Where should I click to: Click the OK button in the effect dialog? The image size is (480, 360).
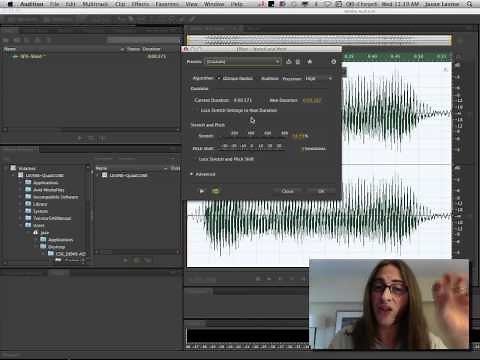321,191
